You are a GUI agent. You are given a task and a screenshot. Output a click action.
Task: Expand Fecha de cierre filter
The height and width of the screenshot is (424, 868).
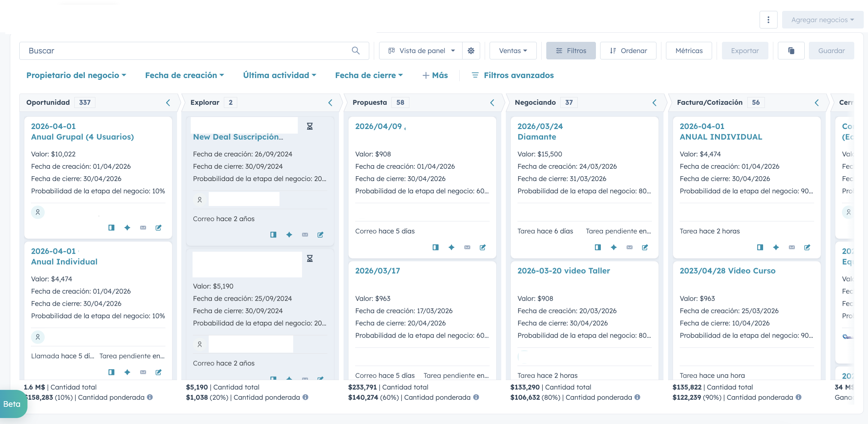(x=369, y=75)
